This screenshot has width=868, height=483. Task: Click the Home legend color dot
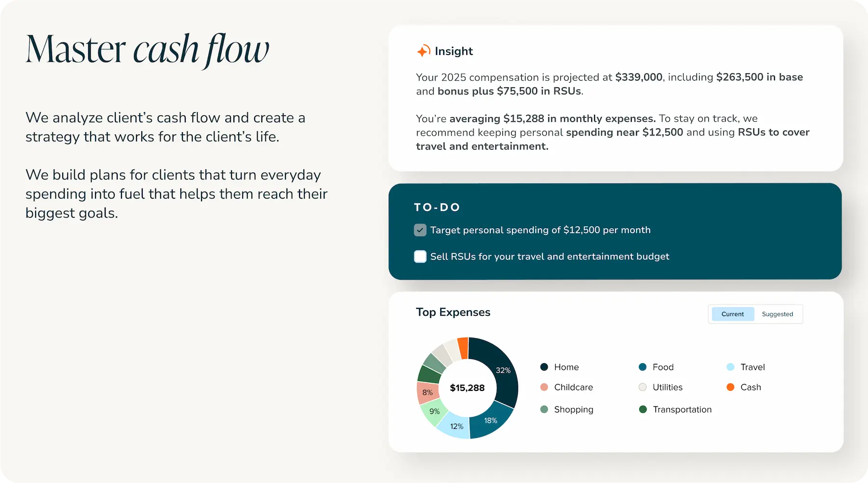click(x=544, y=367)
